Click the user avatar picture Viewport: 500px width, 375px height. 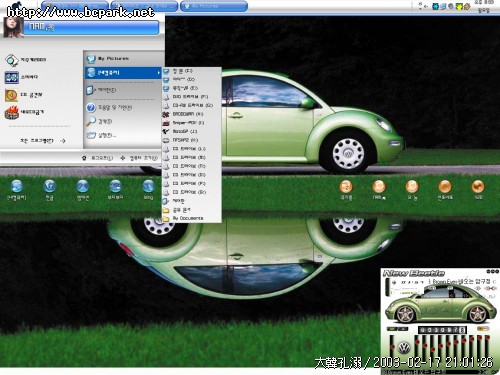(x=14, y=27)
